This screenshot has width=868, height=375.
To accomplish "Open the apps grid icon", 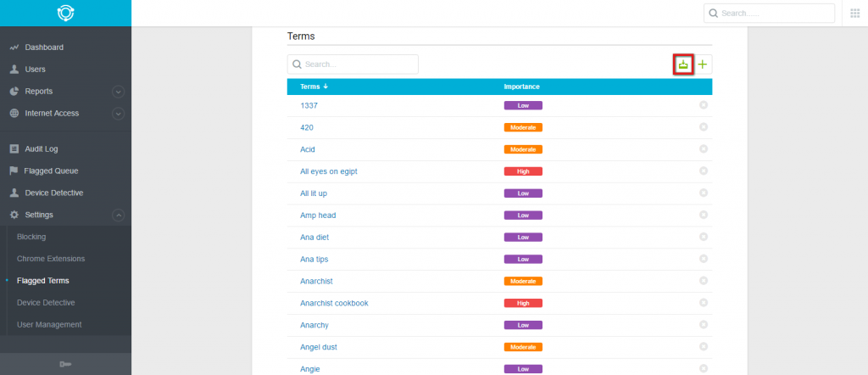I will [x=854, y=13].
